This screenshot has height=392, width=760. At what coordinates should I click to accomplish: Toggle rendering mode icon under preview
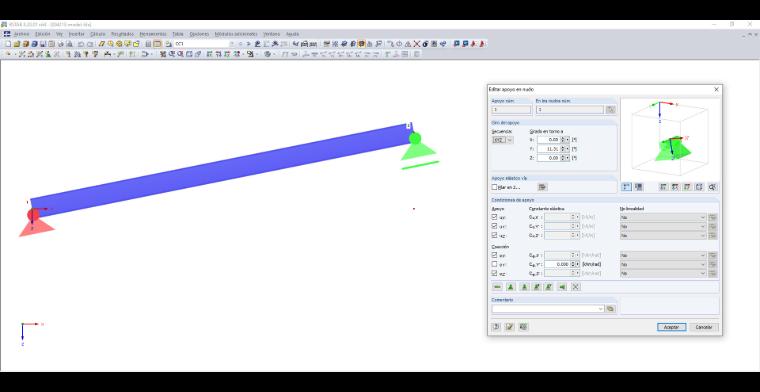[x=639, y=187]
